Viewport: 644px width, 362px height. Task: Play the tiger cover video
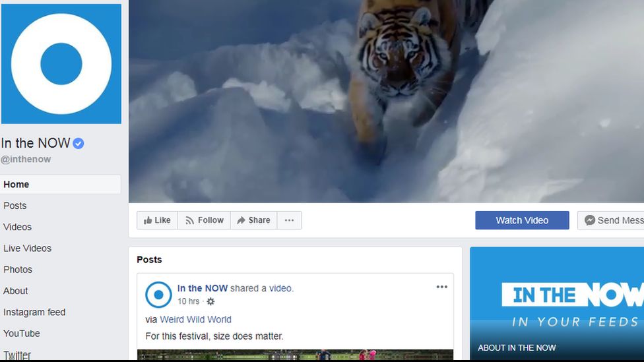386,101
